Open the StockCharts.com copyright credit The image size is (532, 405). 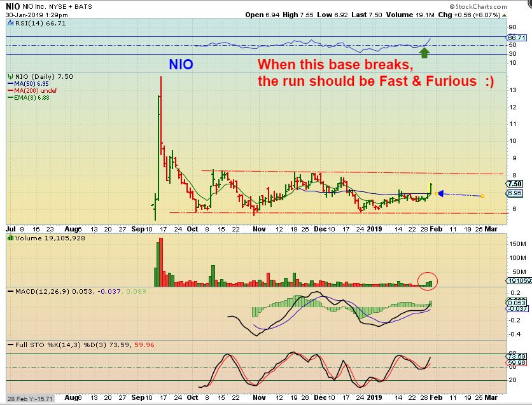(x=478, y=6)
